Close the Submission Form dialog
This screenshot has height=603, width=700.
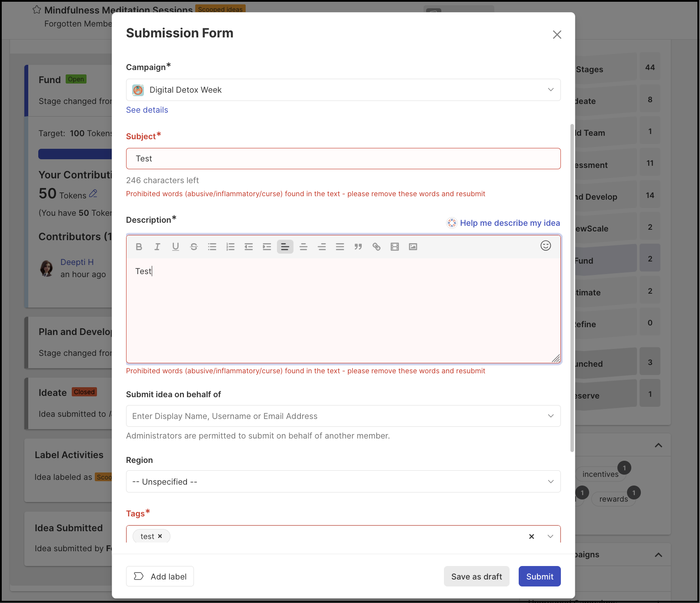(557, 35)
